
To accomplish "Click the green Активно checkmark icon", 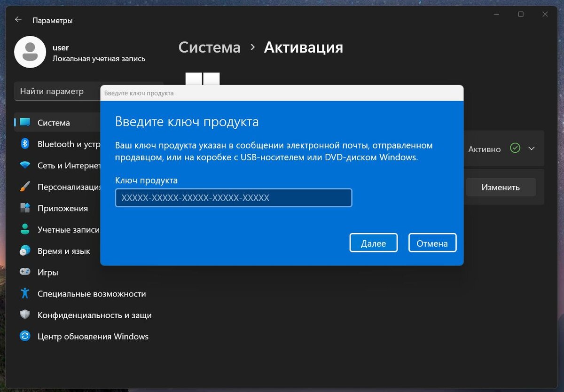I will [516, 149].
